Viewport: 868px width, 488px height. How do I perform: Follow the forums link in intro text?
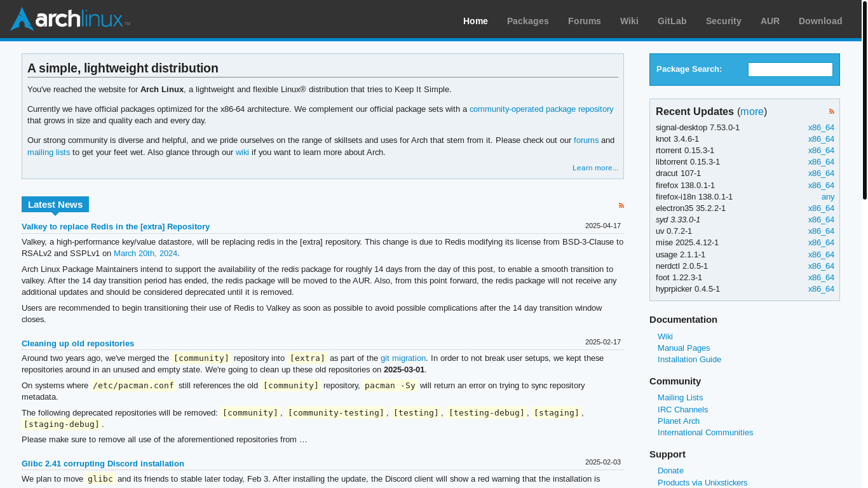(586, 140)
